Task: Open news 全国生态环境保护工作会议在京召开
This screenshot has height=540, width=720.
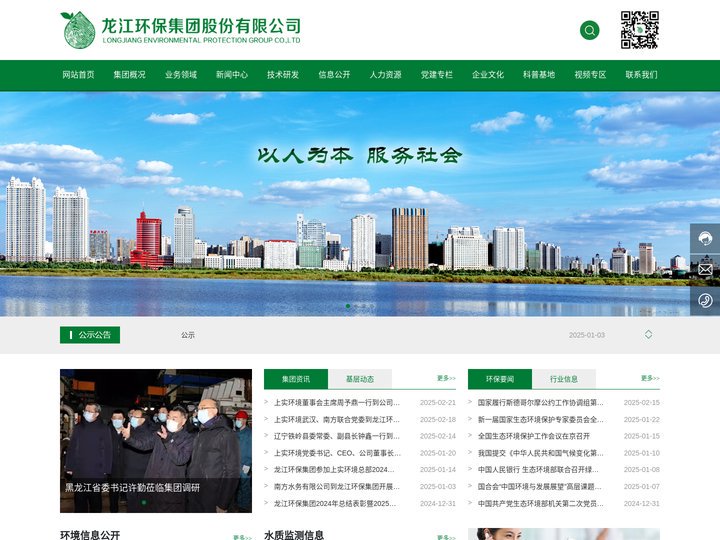Action: (x=534, y=436)
